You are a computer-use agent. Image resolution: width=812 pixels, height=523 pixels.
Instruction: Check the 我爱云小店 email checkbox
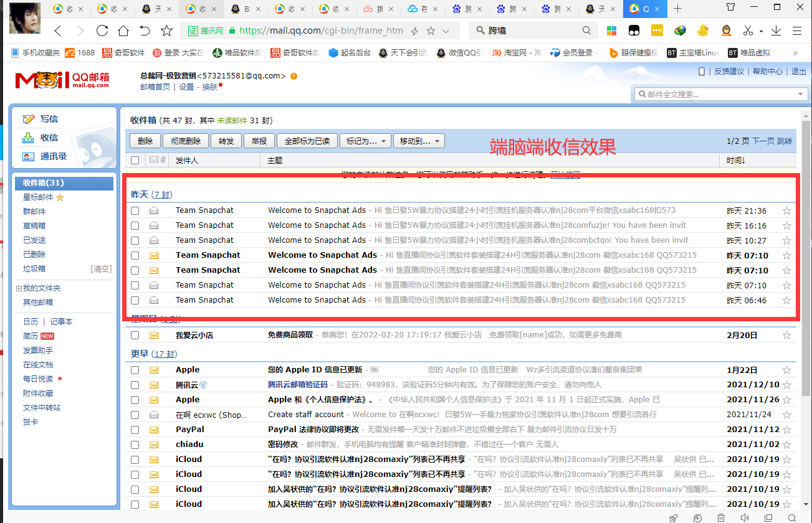(135, 335)
